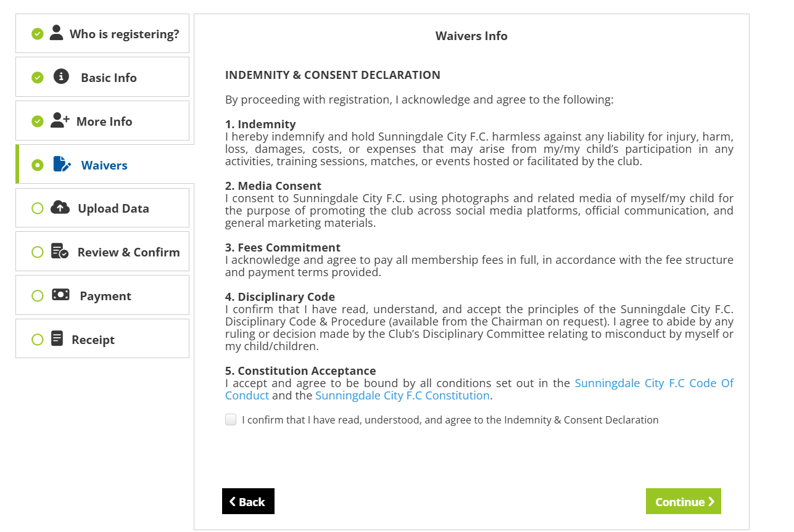Go to the More Info step

[104, 121]
